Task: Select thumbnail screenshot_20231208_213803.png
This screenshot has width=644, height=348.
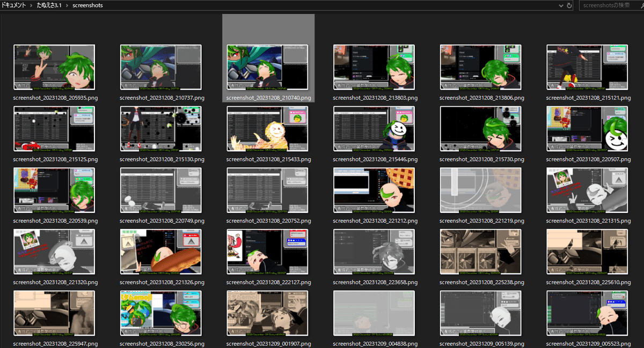Action: point(374,67)
